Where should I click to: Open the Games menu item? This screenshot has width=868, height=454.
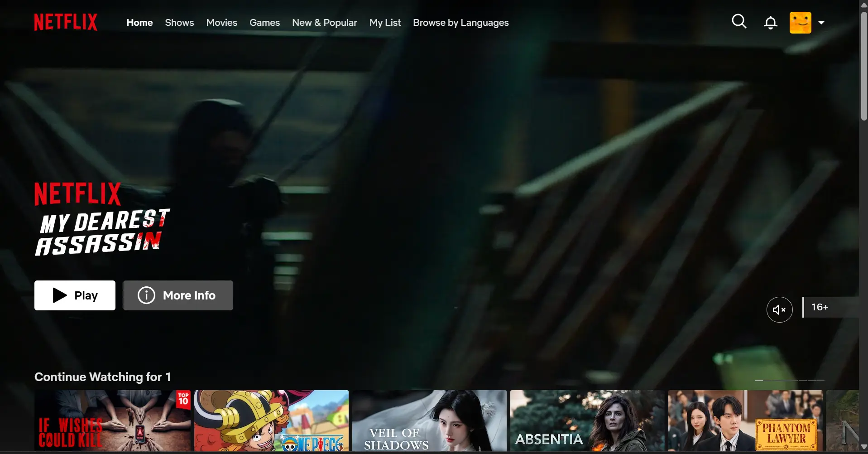click(x=264, y=23)
